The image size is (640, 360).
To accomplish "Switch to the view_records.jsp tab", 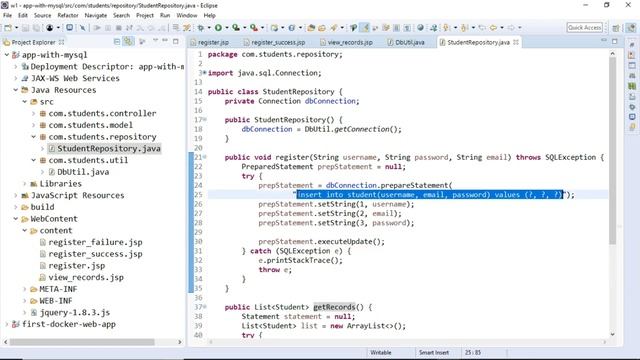I will click(x=346, y=42).
